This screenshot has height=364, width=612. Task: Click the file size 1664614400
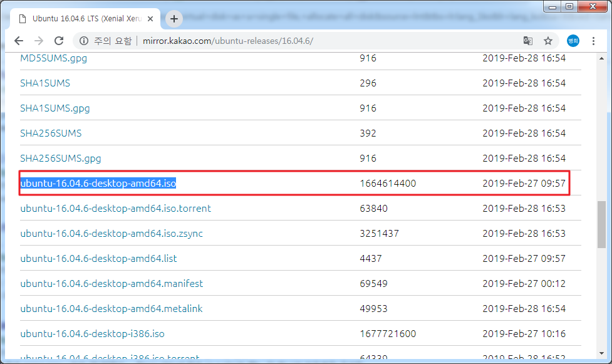[388, 183]
